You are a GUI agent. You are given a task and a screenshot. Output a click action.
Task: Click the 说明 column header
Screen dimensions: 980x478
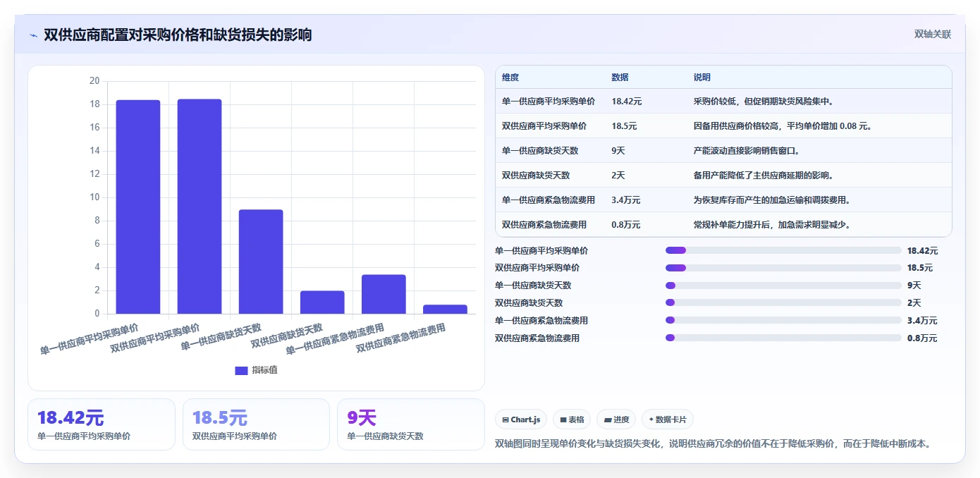coord(702,78)
